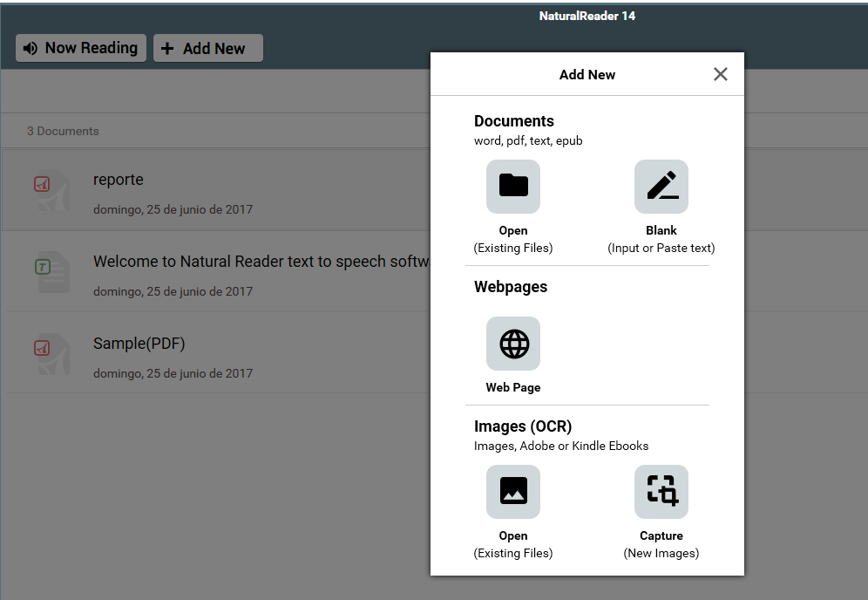The width and height of the screenshot is (868, 600).
Task: Open existing image files for OCR
Action: 513,492
